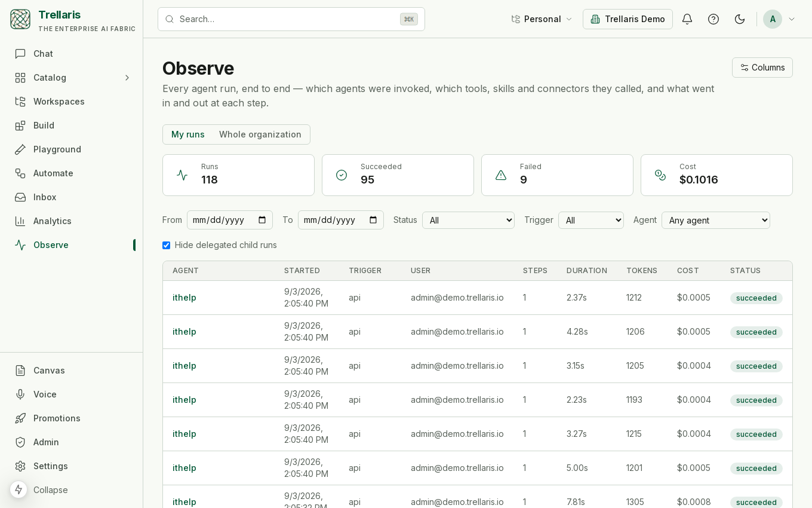Viewport: 812px width, 508px height.
Task: Click the Catalog grid icon
Action: [x=20, y=78]
